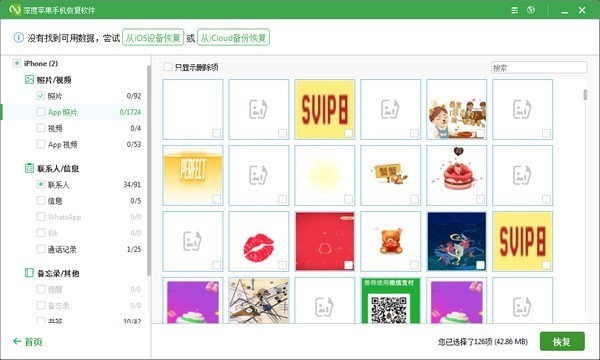This screenshot has height=360, width=600.
Task: Open the dark blue illustration thumbnail
Action: point(457,241)
